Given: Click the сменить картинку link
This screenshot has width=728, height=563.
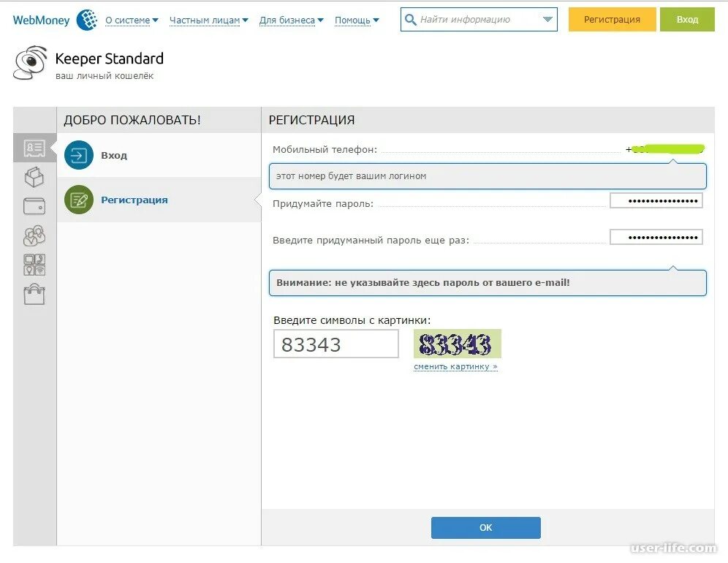Looking at the screenshot, I should point(455,366).
